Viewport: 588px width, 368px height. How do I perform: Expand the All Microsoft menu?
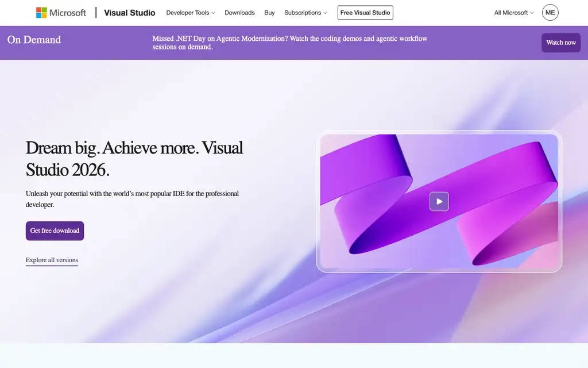[514, 13]
